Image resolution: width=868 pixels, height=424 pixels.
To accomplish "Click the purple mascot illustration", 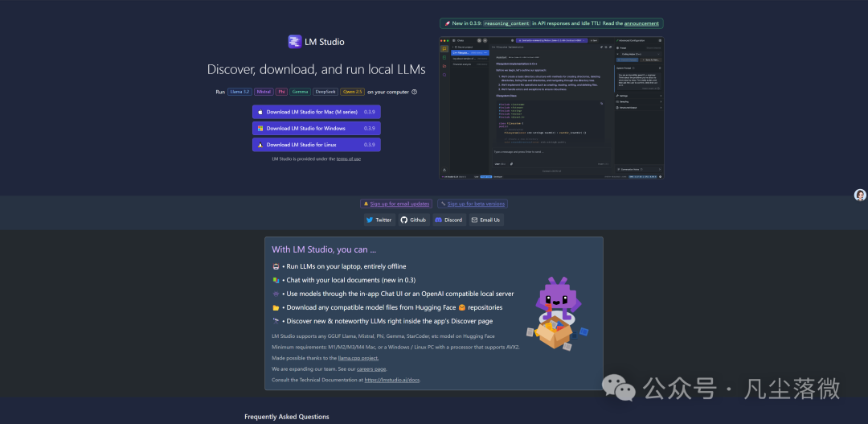I will 557,313.
